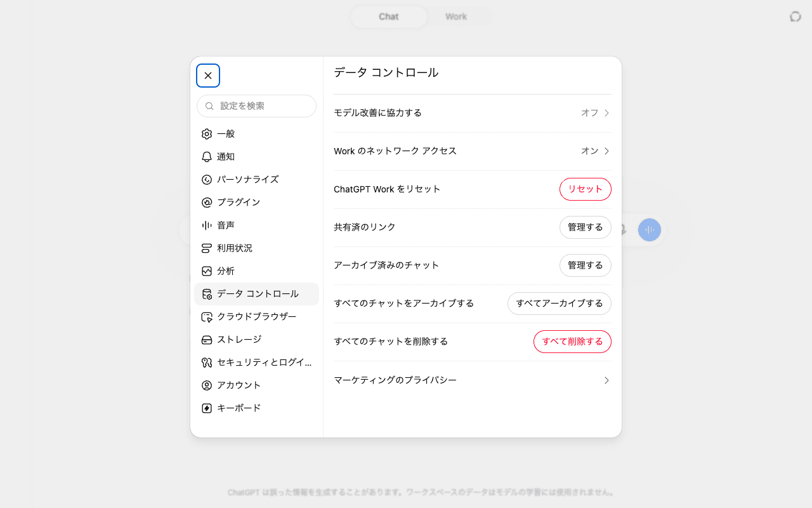Click the gear icon beside 一般

(207, 134)
